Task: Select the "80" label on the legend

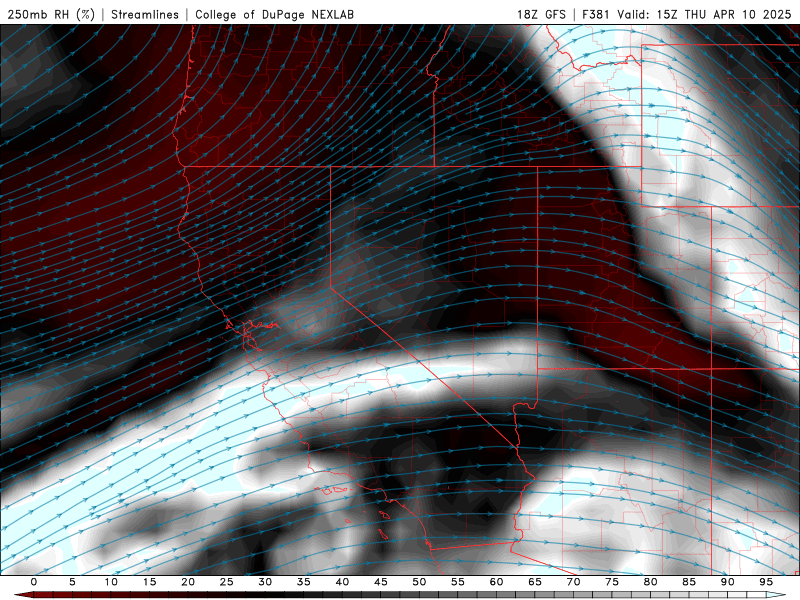Action: (x=650, y=582)
